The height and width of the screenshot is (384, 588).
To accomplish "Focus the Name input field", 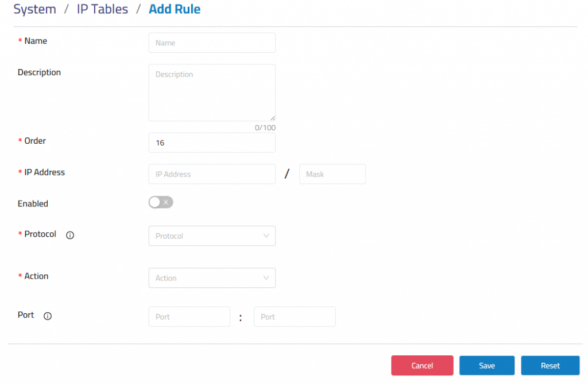I will click(212, 43).
